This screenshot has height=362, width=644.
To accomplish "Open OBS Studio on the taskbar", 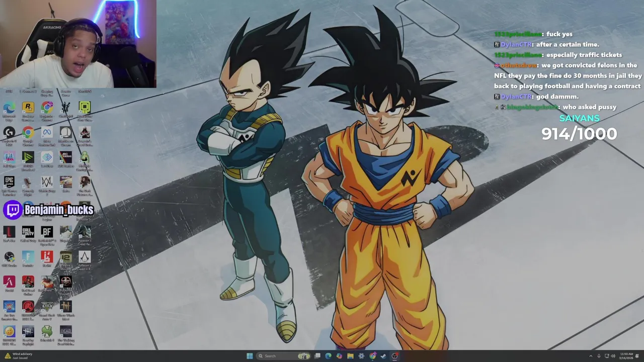I will click(x=394, y=356).
